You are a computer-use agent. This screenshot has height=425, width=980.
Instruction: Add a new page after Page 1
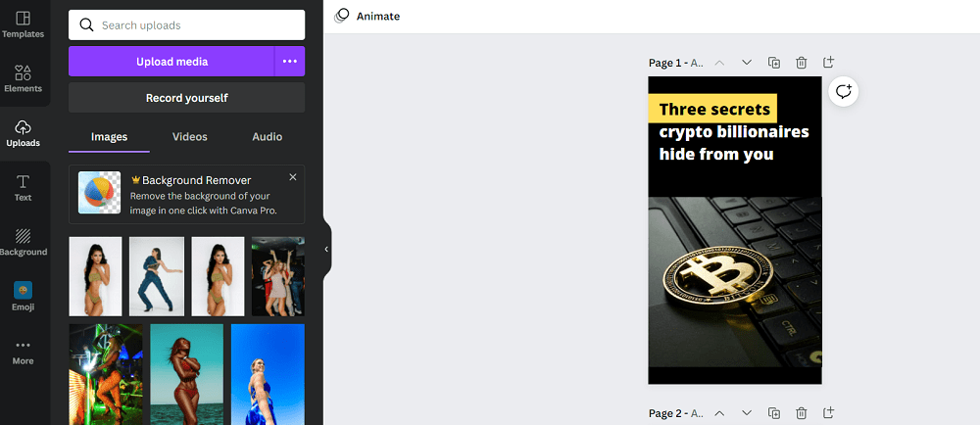(828, 63)
